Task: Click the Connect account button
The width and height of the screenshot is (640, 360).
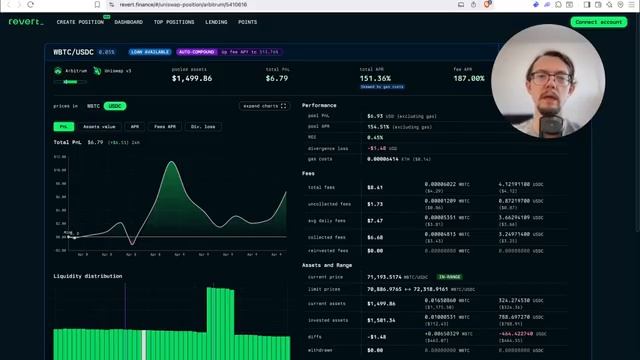Action: click(x=599, y=22)
